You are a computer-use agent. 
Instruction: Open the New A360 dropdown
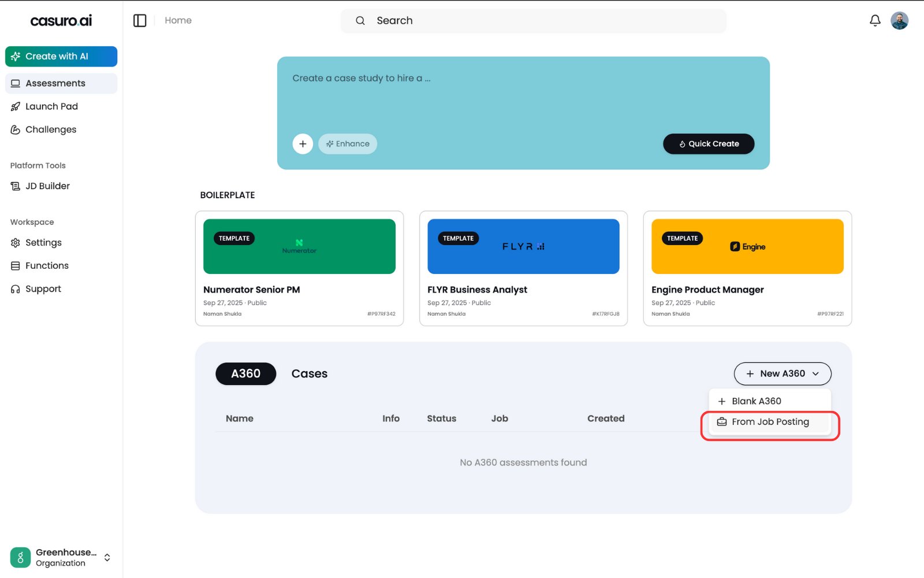783,373
